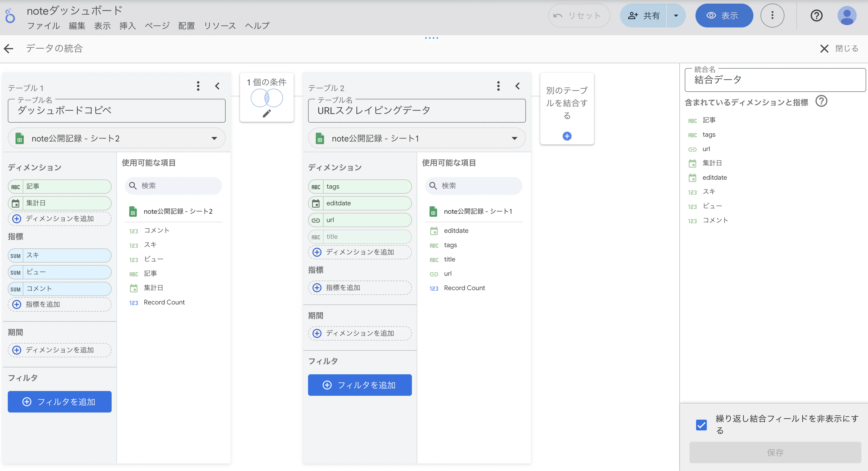Click the SUM icon on ビュー metric
The image size is (868, 471).
16,273
